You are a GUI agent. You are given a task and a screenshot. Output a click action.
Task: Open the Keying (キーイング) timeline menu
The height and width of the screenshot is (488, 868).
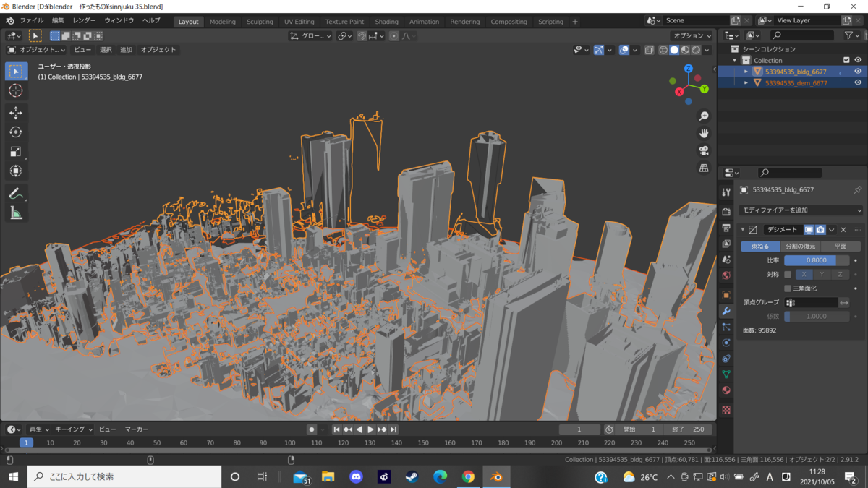[73, 429]
